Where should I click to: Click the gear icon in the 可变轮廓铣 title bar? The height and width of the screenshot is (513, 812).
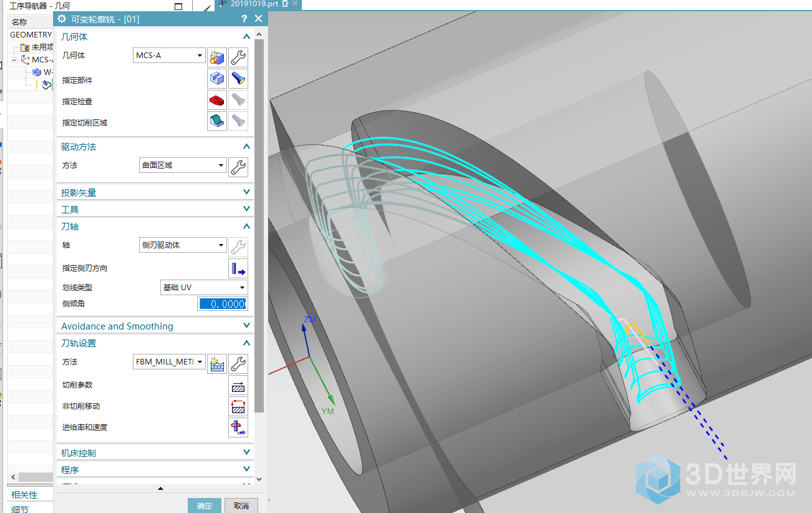pyautogui.click(x=62, y=19)
